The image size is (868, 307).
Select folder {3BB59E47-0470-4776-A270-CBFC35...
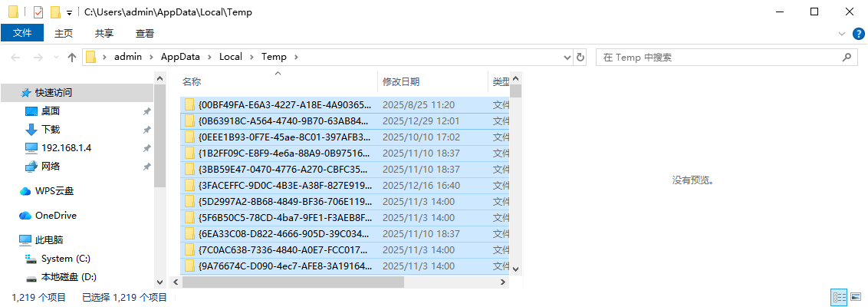pyautogui.click(x=345, y=169)
